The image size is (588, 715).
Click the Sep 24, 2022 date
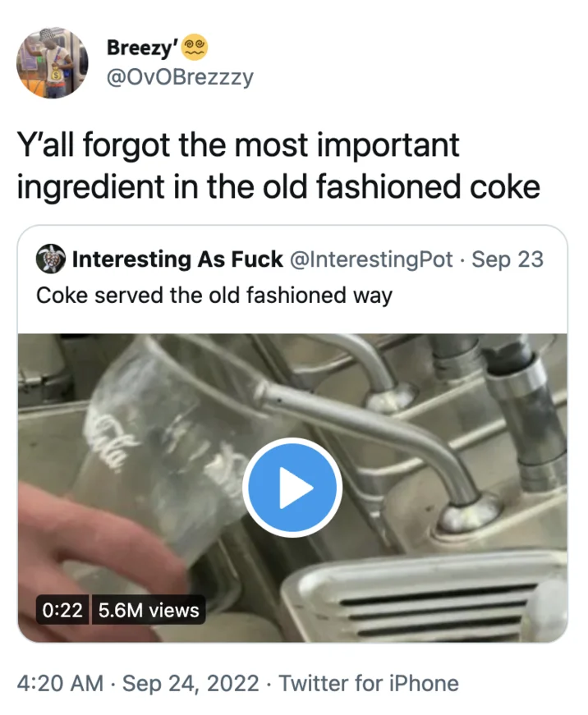(191, 683)
